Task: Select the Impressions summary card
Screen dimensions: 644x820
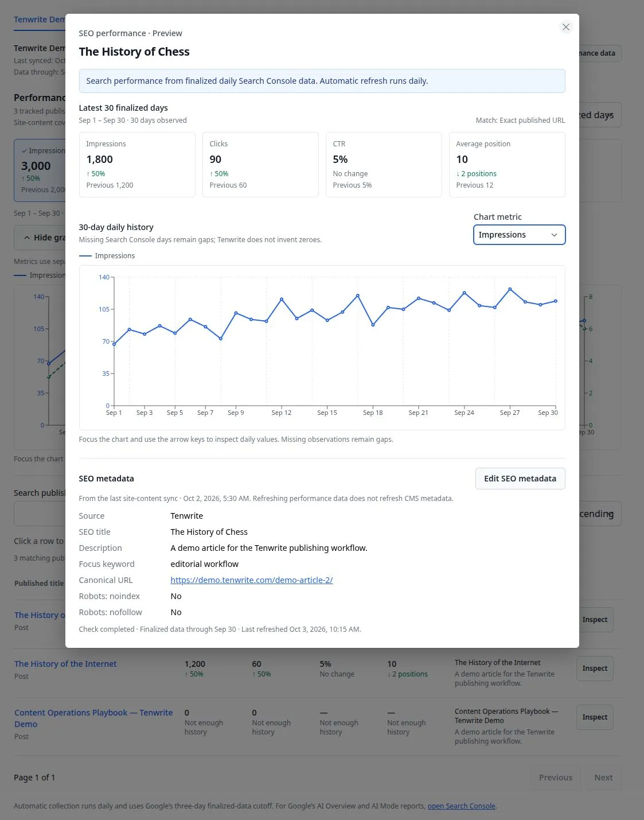Action: (x=137, y=165)
